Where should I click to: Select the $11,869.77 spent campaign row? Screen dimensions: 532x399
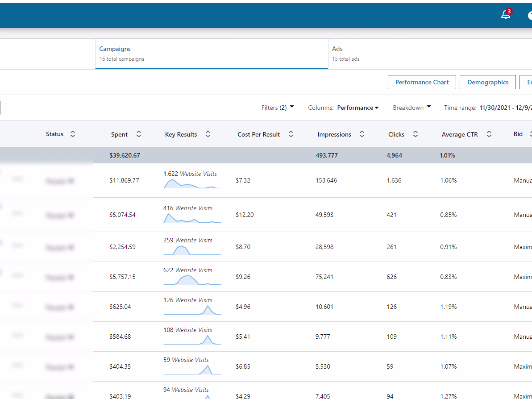124,180
